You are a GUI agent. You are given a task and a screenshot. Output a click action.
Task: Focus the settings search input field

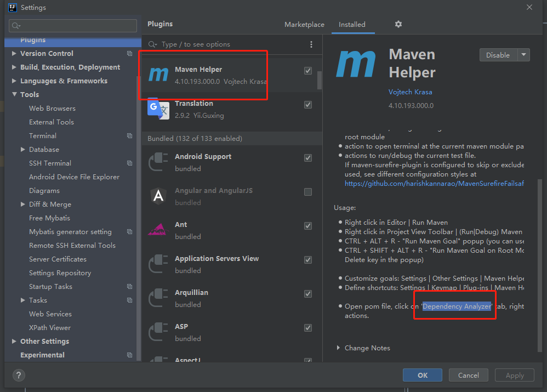[x=72, y=25]
